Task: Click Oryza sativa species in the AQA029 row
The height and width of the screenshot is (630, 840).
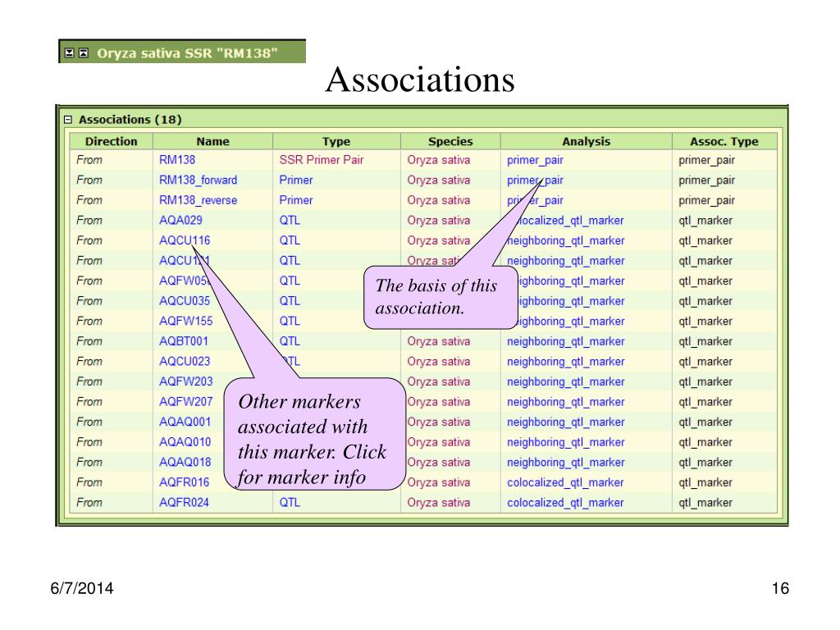Action: tap(438, 220)
